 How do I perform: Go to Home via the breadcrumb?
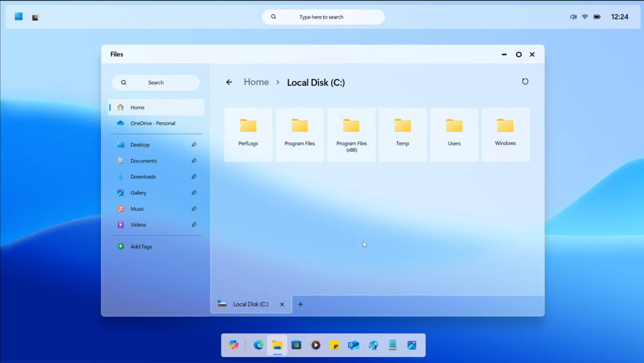click(x=256, y=82)
